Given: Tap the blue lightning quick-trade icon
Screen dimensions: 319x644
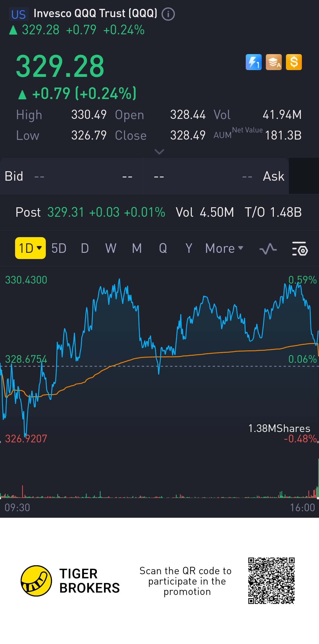Looking at the screenshot, I should pos(253,62).
